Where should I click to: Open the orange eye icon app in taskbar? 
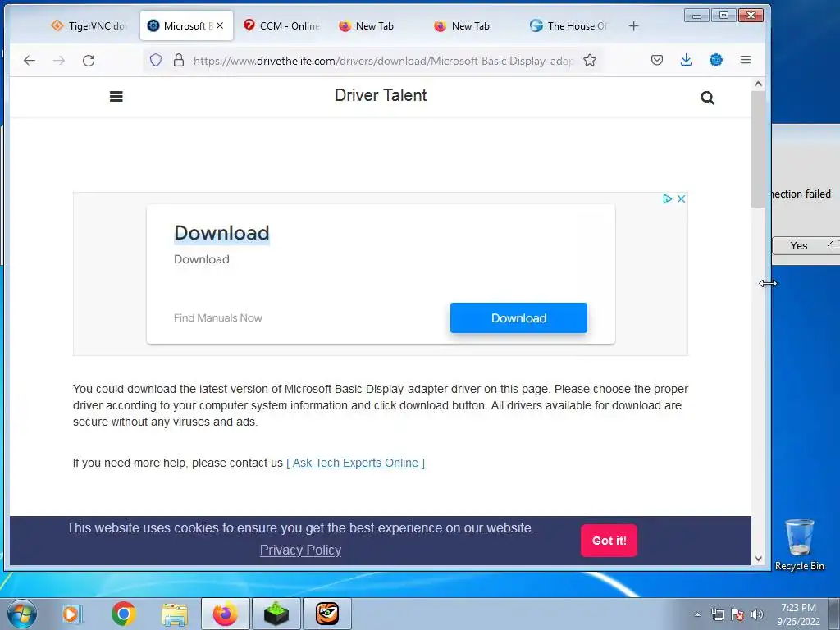[327, 614]
